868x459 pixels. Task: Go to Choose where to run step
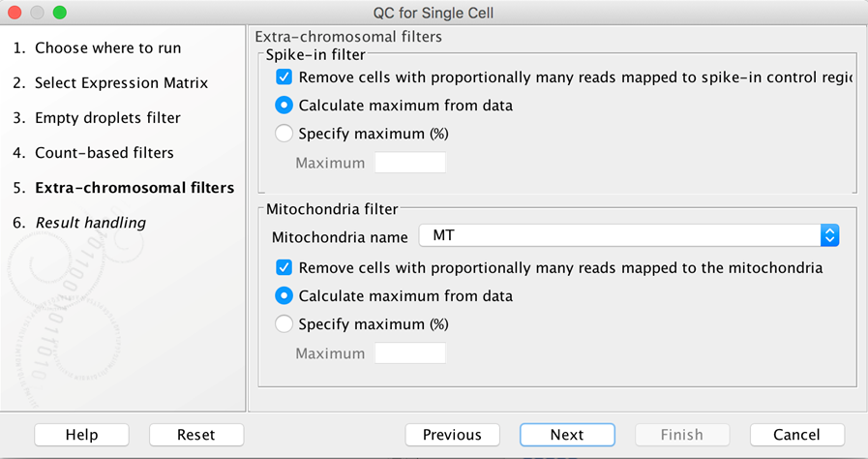click(107, 48)
